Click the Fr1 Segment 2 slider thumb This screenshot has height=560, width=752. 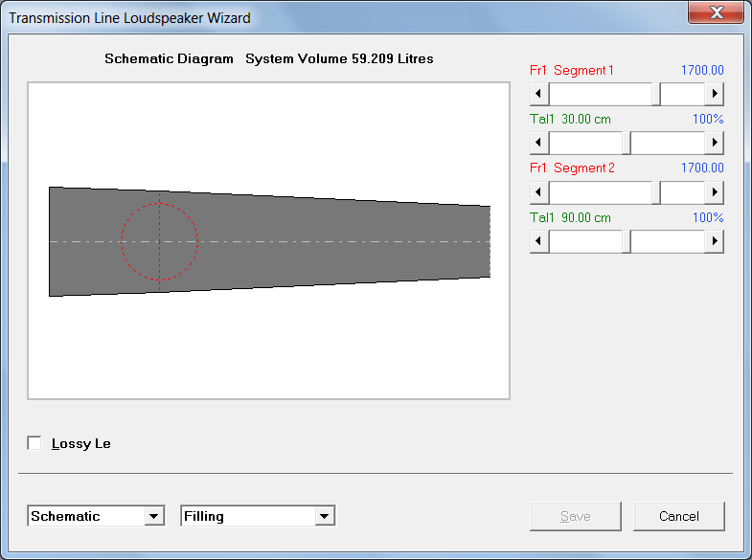tap(656, 192)
